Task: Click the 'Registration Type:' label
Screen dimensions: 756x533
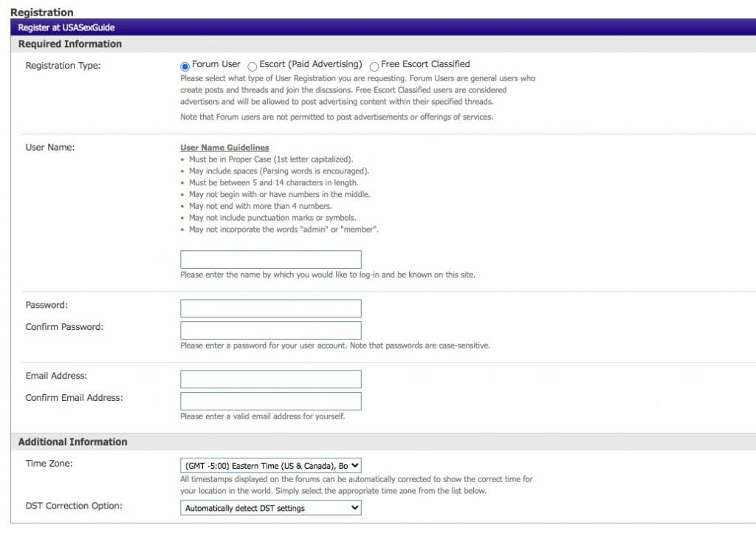Action: [x=63, y=66]
